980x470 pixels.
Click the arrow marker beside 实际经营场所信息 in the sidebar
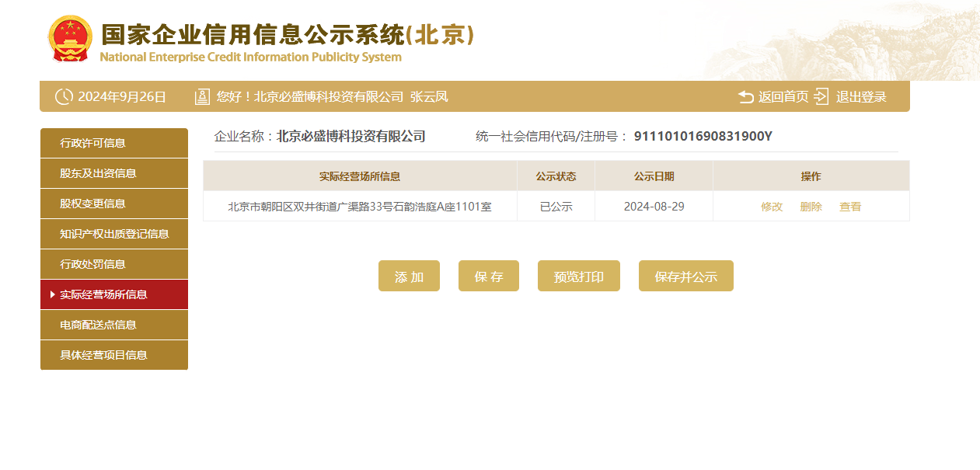pyautogui.click(x=52, y=294)
